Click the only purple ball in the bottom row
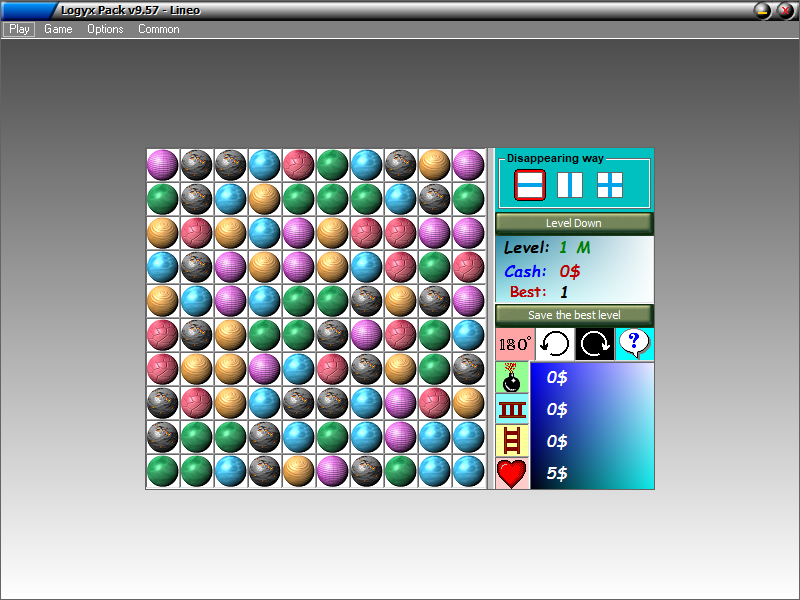Viewport: 800px width, 600px height. click(x=333, y=471)
